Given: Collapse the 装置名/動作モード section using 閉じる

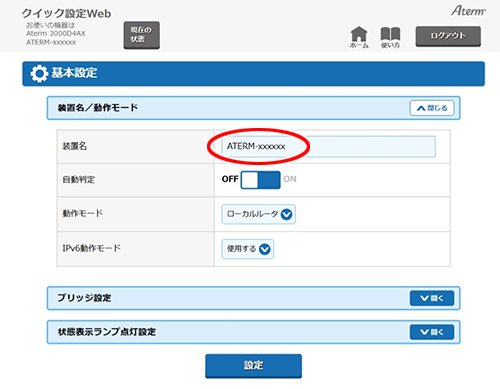Looking at the screenshot, I should click(x=432, y=108).
